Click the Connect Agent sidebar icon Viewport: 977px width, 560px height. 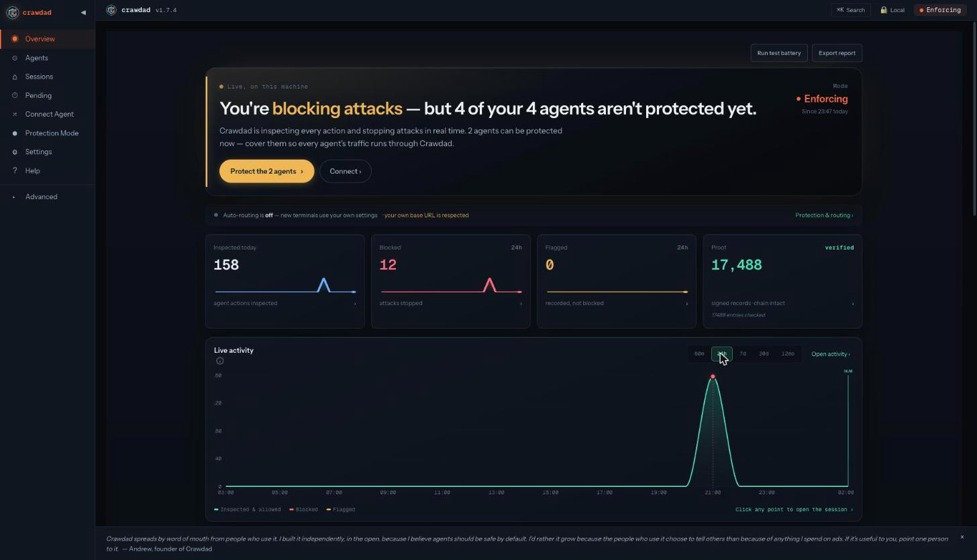pyautogui.click(x=15, y=114)
